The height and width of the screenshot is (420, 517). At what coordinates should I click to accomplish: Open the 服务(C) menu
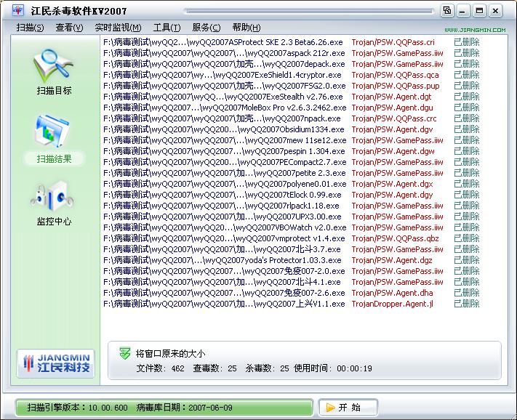click(x=207, y=28)
